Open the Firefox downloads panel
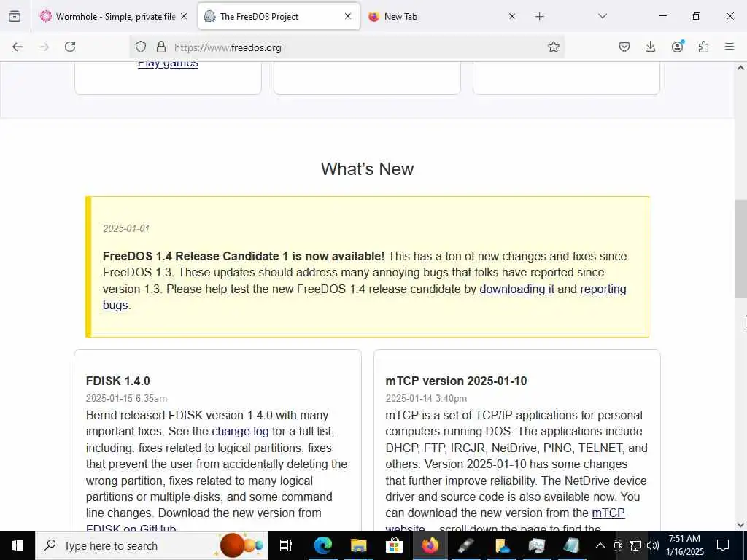 [650, 47]
